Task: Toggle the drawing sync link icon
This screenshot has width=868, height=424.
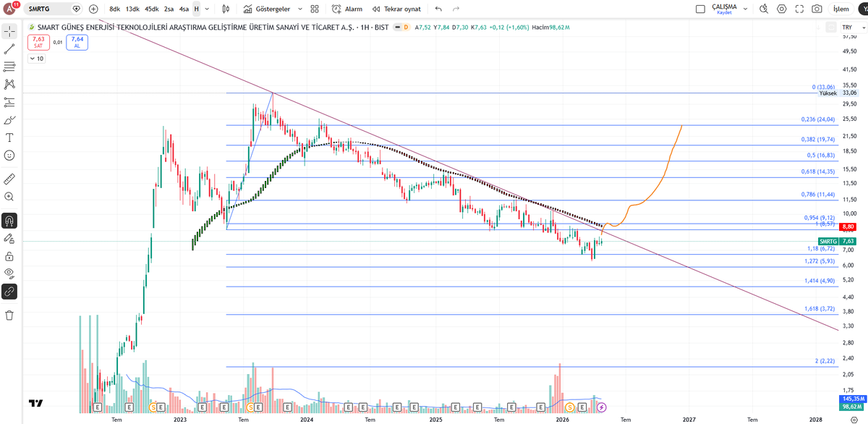Action: pos(9,291)
